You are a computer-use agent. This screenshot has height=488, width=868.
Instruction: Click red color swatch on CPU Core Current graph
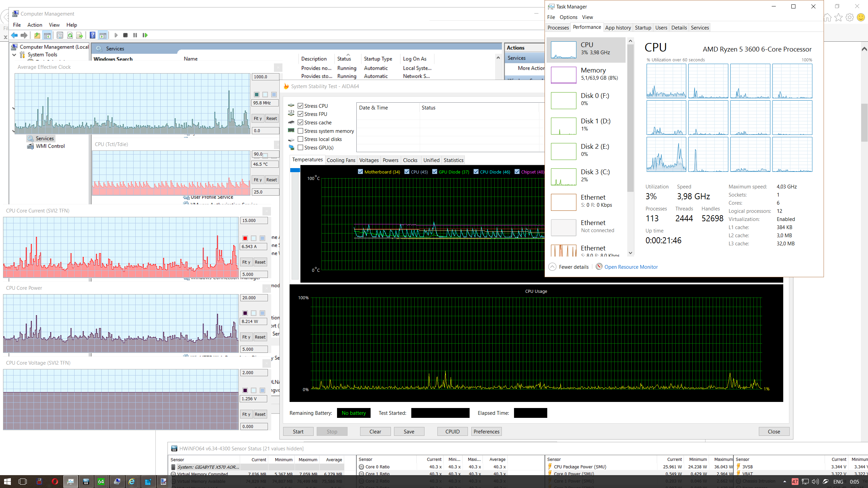coord(245,238)
